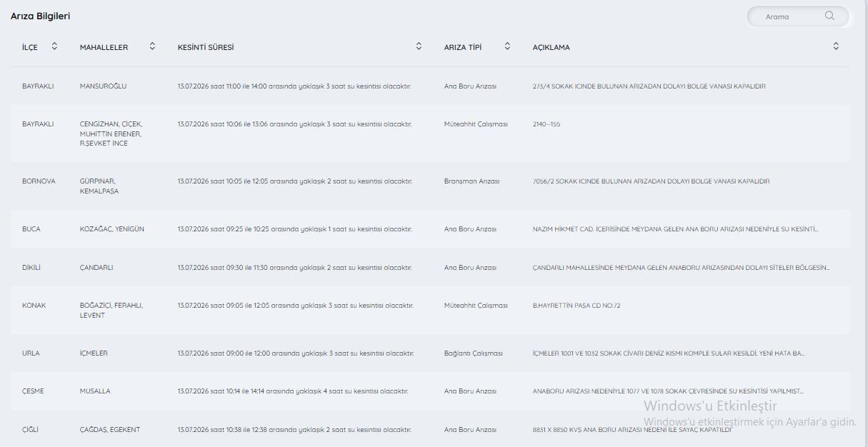Click the ARIZA TİPİ header label
The height and width of the screenshot is (447, 868).
click(463, 47)
